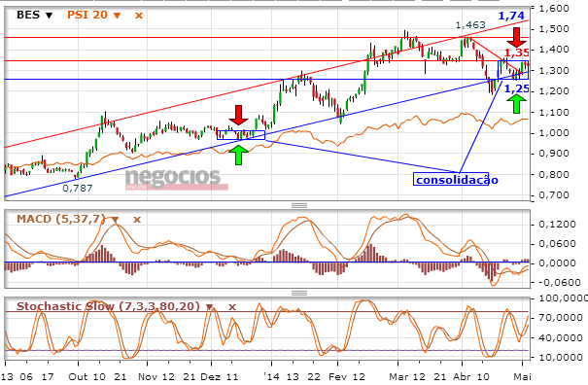The image size is (588, 385).
Task: Click the 1,500 price axis value
Action: click(x=554, y=29)
